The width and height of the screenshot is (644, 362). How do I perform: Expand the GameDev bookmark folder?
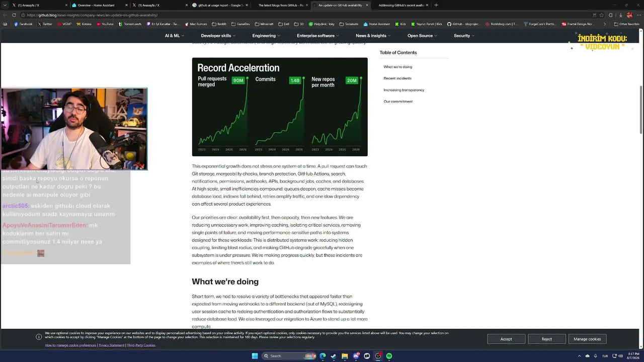click(x=240, y=24)
